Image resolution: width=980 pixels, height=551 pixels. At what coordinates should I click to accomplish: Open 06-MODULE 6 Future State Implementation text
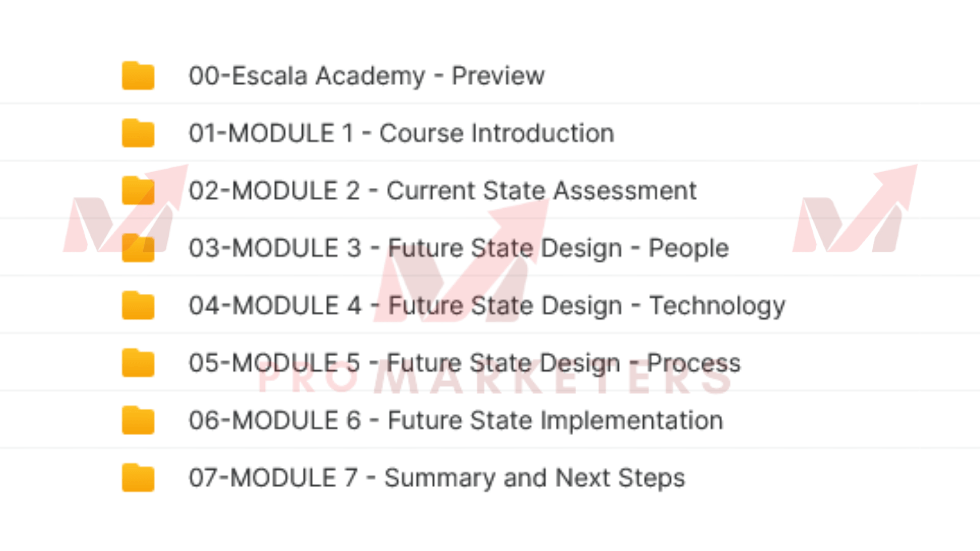click(456, 420)
